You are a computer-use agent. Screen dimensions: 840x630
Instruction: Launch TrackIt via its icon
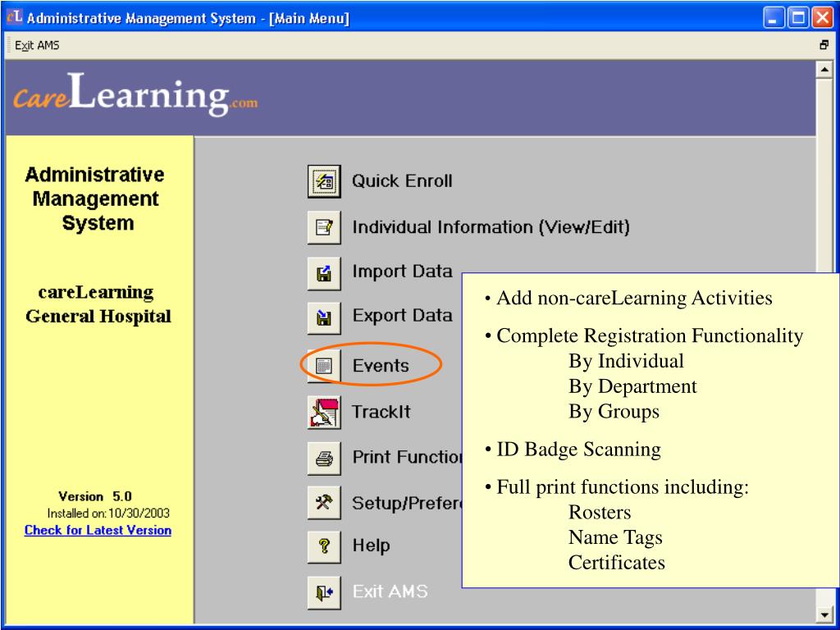click(324, 412)
